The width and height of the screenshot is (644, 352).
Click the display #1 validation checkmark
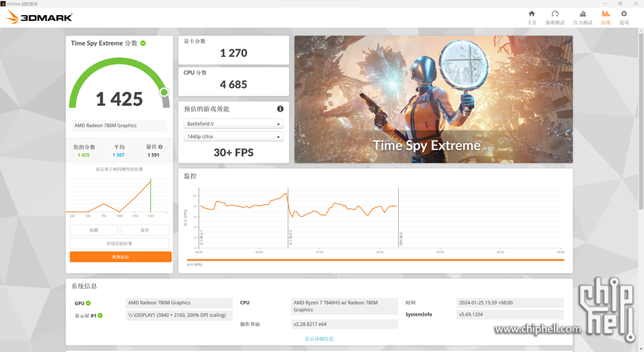(100, 315)
